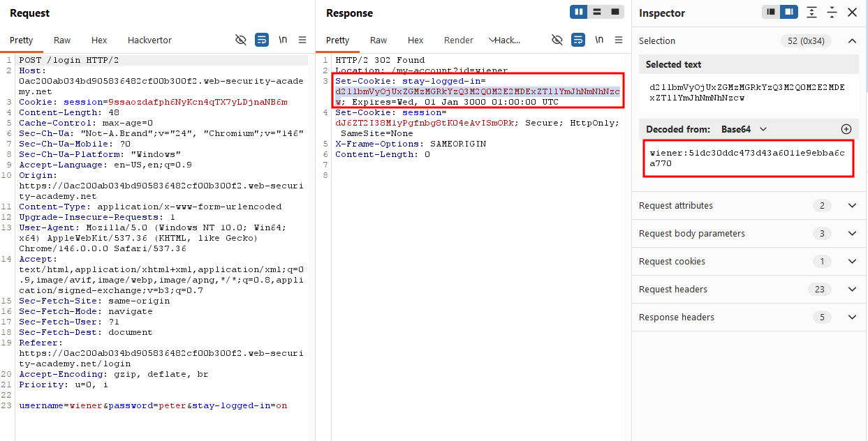This screenshot has width=868, height=441.
Task: Open the Response panel hamburger options menu
Action: tap(619, 40)
